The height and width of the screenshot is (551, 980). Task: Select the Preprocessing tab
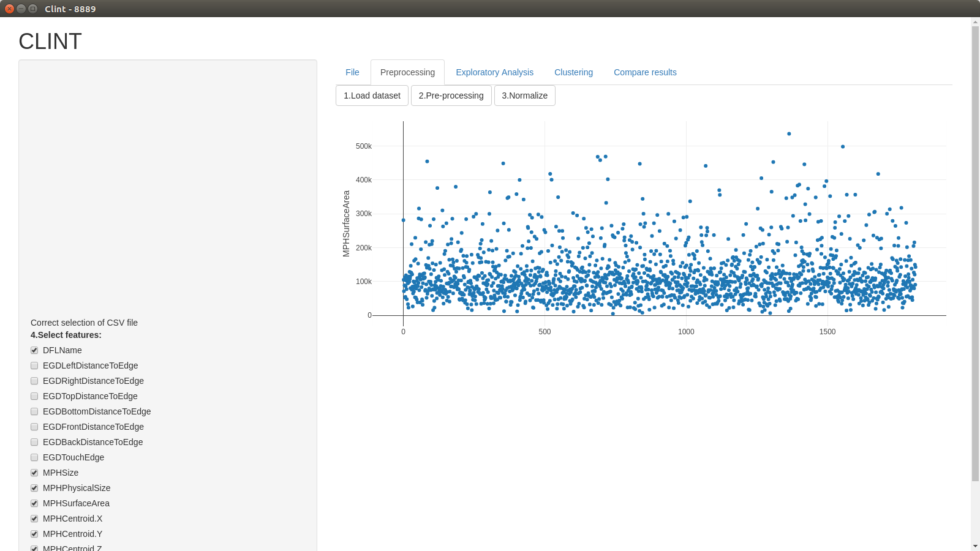(407, 72)
